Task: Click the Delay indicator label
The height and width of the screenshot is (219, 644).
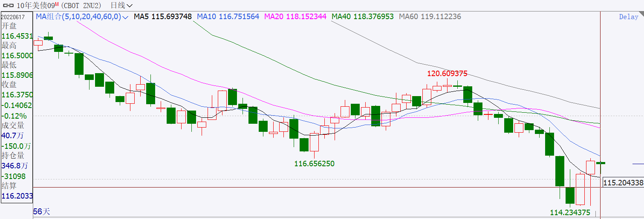Action: tap(629, 17)
